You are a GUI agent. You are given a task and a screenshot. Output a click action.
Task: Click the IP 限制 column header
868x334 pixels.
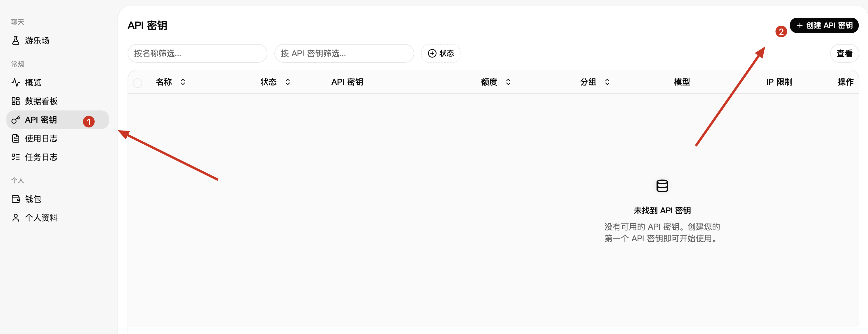[779, 82]
